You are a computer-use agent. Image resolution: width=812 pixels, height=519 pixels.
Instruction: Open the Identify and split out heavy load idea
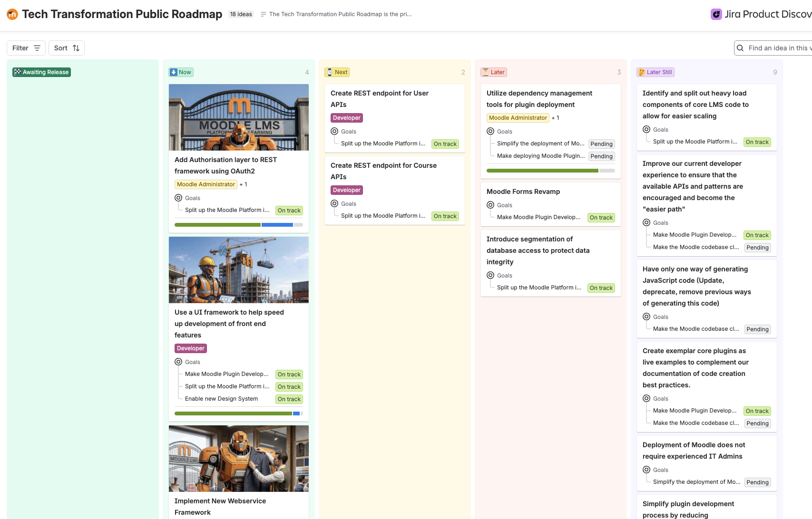(x=695, y=105)
